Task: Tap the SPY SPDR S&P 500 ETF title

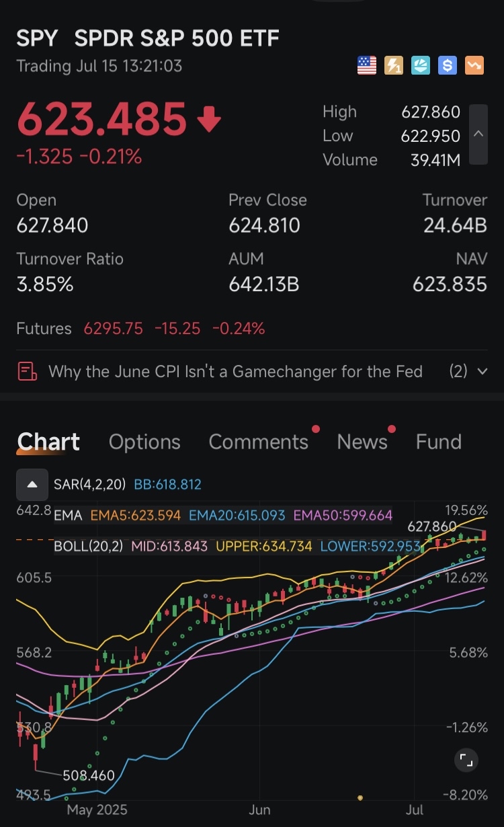Action: coord(148,38)
